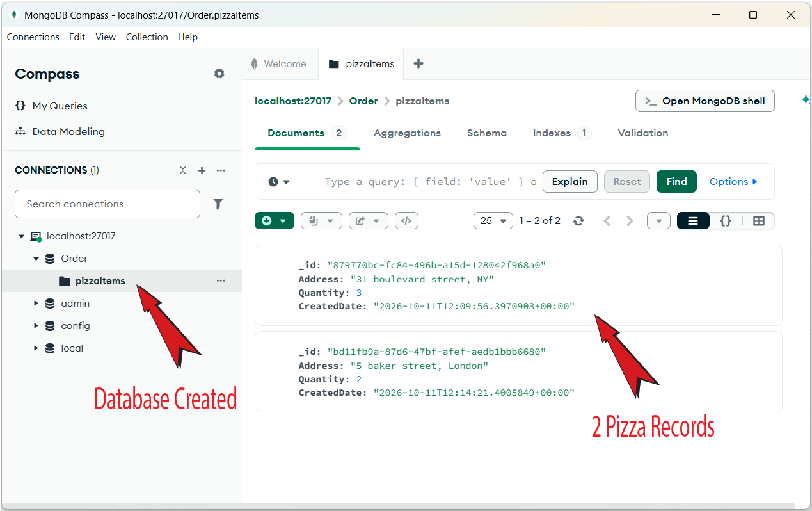Open the Aggregations tab
812x511 pixels.
pos(407,133)
